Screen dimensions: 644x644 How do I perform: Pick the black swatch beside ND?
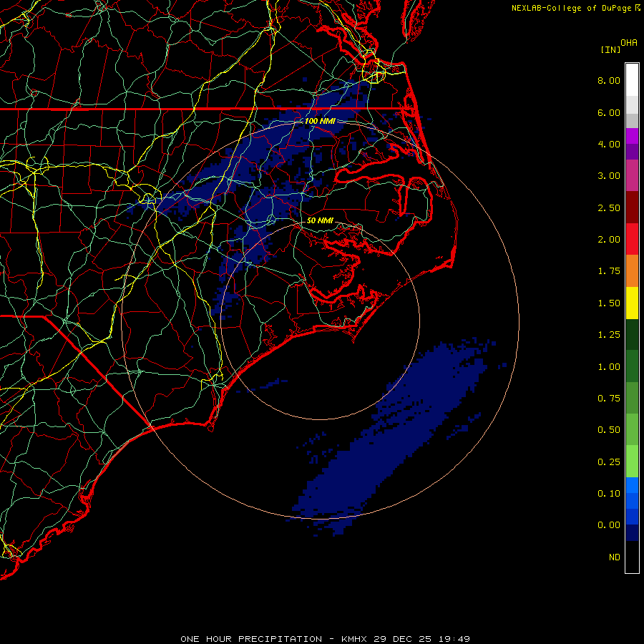(632, 557)
